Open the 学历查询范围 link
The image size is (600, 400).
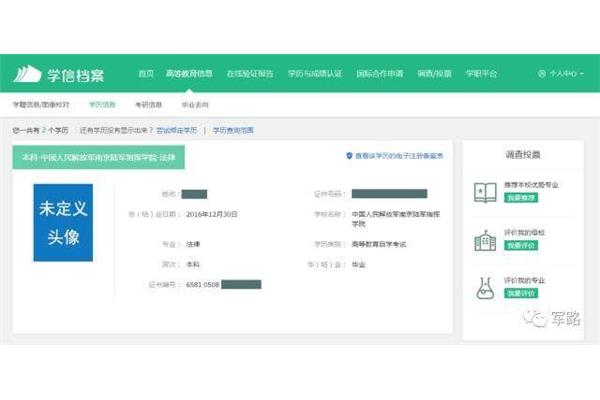[x=233, y=130]
